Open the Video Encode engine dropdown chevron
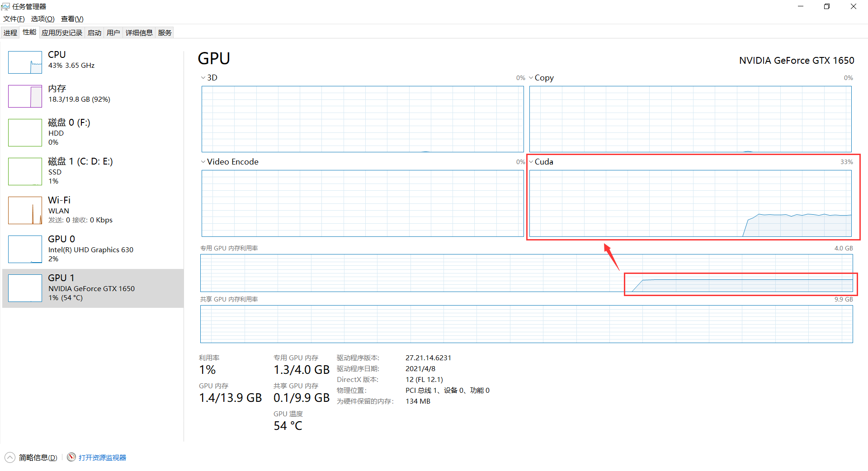The width and height of the screenshot is (868, 471). click(x=203, y=162)
